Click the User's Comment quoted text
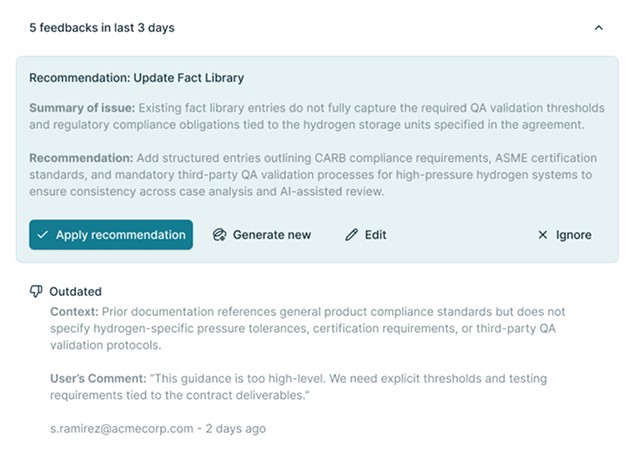Screen dimensions: 633x450 [298, 387]
